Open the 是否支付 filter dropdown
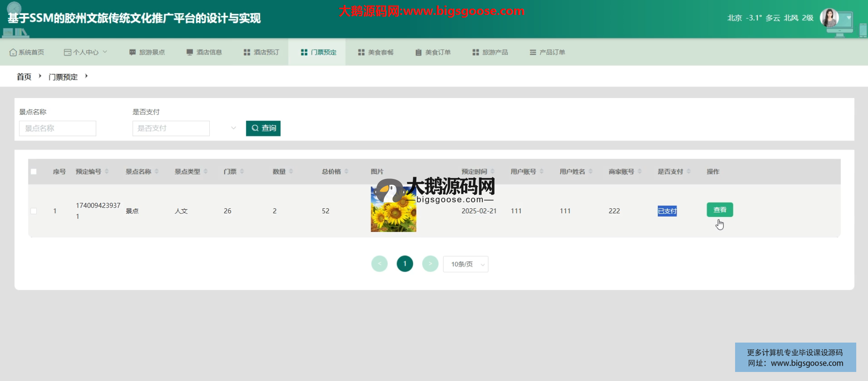The image size is (868, 381). tap(184, 128)
